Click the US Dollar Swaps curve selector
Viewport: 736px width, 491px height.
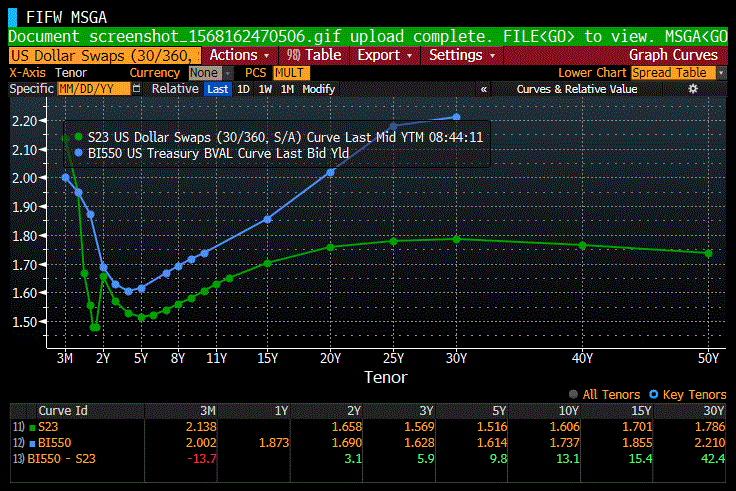105,55
